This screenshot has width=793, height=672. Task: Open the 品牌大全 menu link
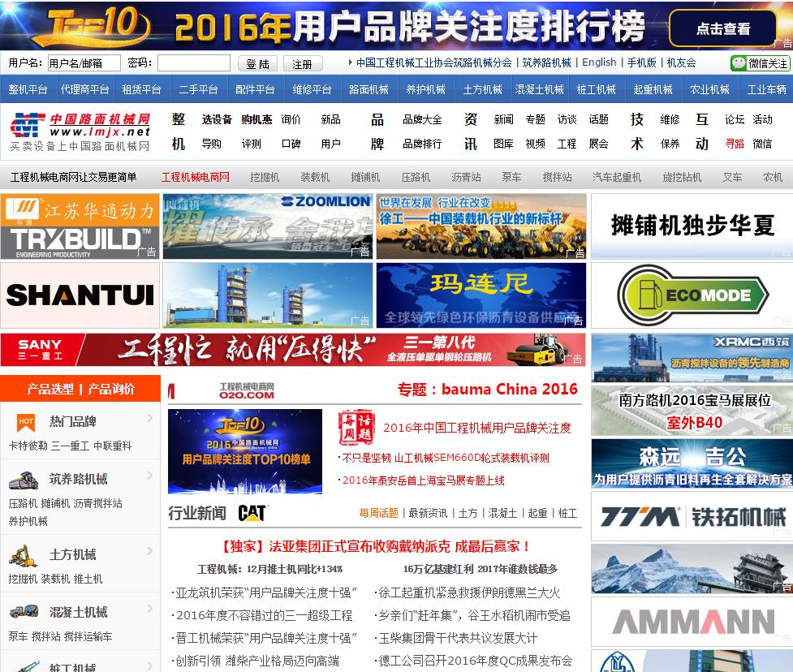click(x=422, y=119)
